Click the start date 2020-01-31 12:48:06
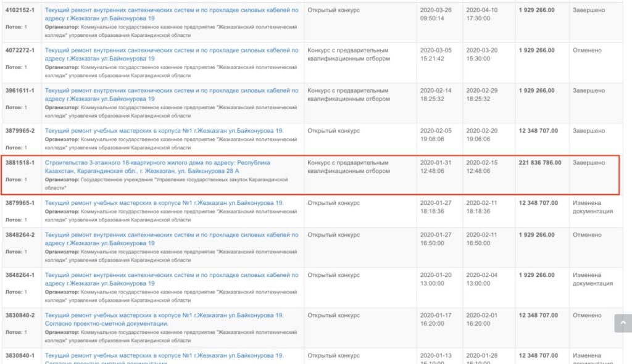632x364 pixels. click(x=436, y=167)
